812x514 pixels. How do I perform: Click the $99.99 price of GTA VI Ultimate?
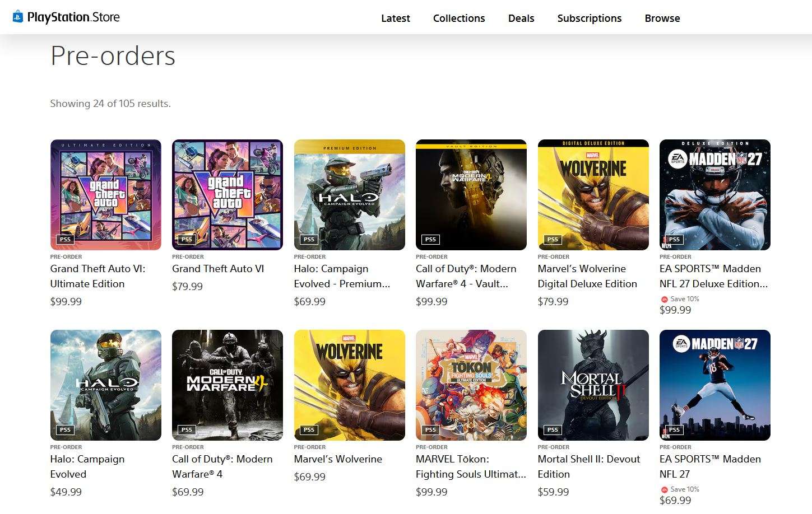66,301
